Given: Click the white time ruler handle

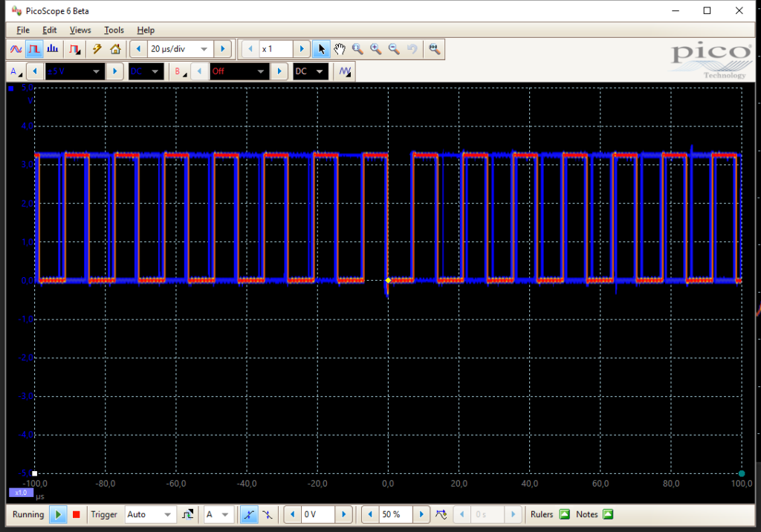Looking at the screenshot, I should 34,473.
